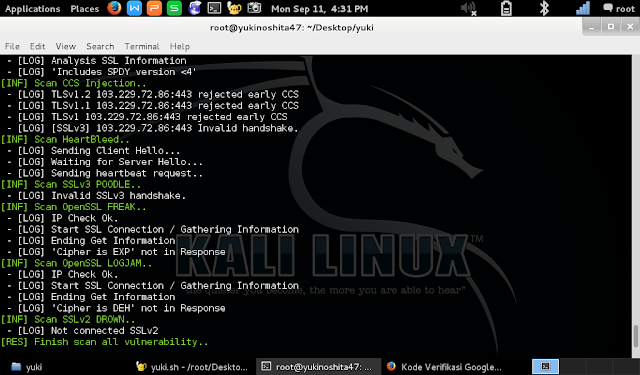Viewport: 640px width, 375px height.
Task: Open the blue W Writer launcher
Action: 134,8
